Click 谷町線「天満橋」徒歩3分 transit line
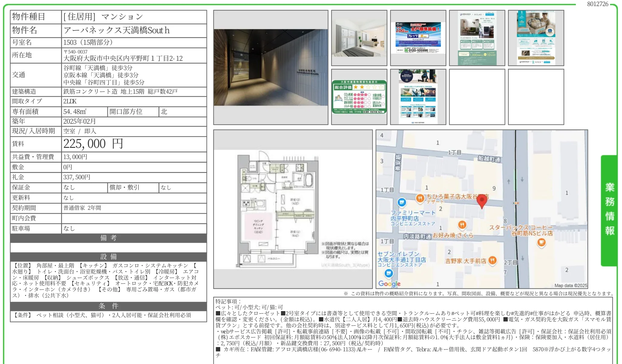Screen dimensions: 622x364 [x=98, y=68]
